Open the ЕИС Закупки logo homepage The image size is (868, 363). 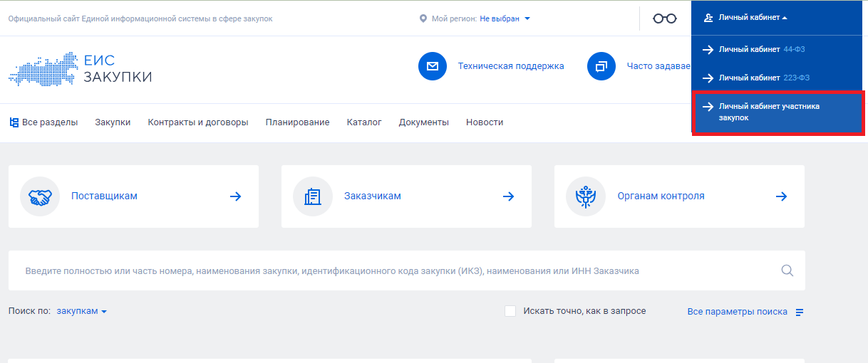point(80,69)
